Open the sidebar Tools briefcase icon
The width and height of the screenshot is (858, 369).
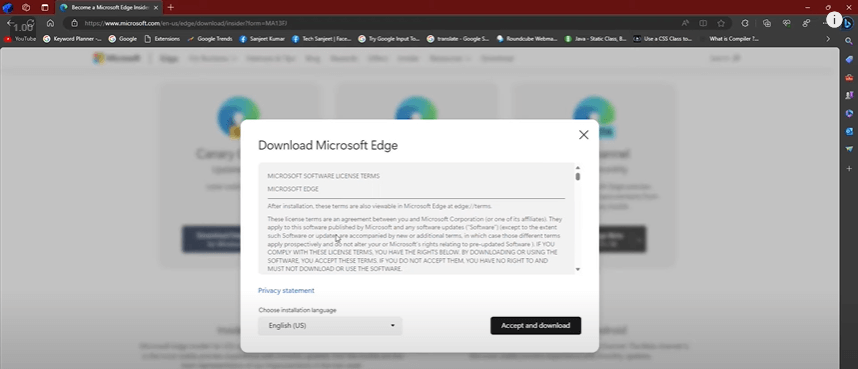coord(849,77)
